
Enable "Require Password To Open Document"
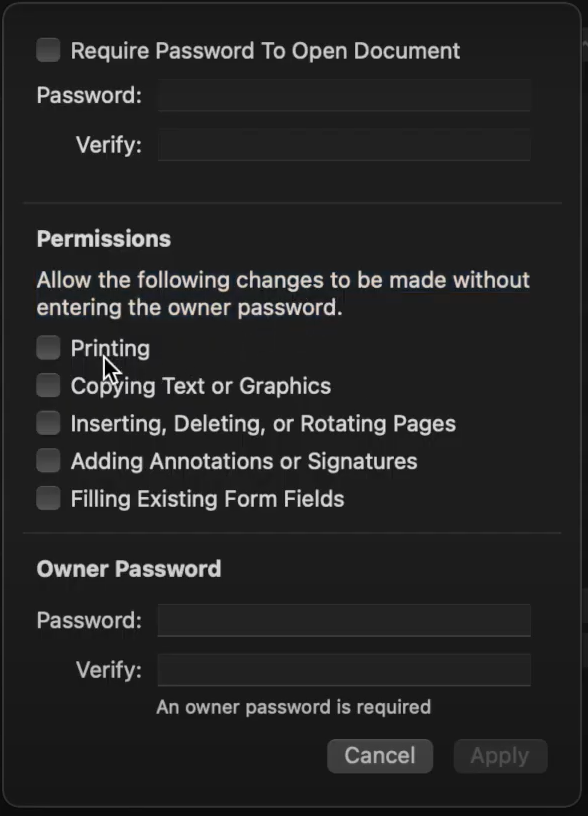47,49
